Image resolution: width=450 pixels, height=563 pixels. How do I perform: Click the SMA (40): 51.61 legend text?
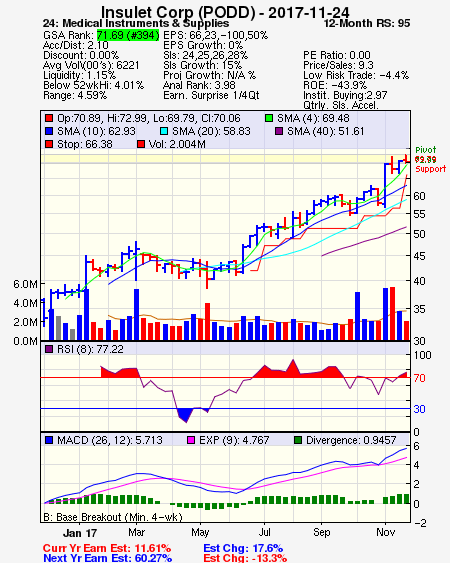pyautogui.click(x=325, y=131)
